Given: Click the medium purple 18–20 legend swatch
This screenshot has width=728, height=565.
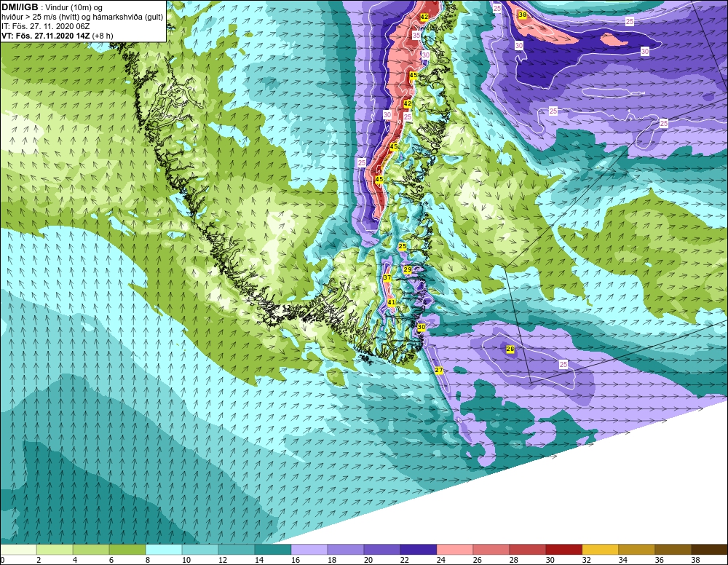Looking at the screenshot, I should (x=346, y=550).
